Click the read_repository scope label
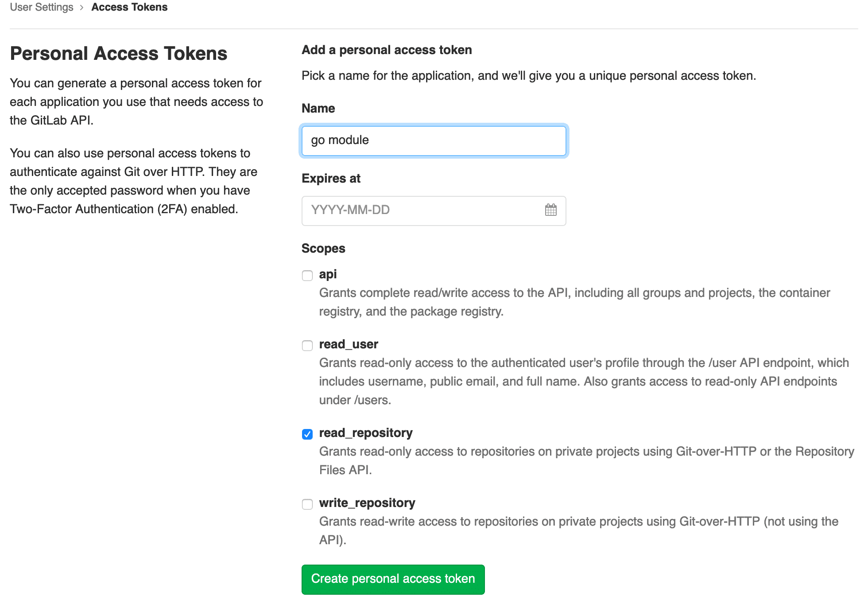 click(x=366, y=433)
